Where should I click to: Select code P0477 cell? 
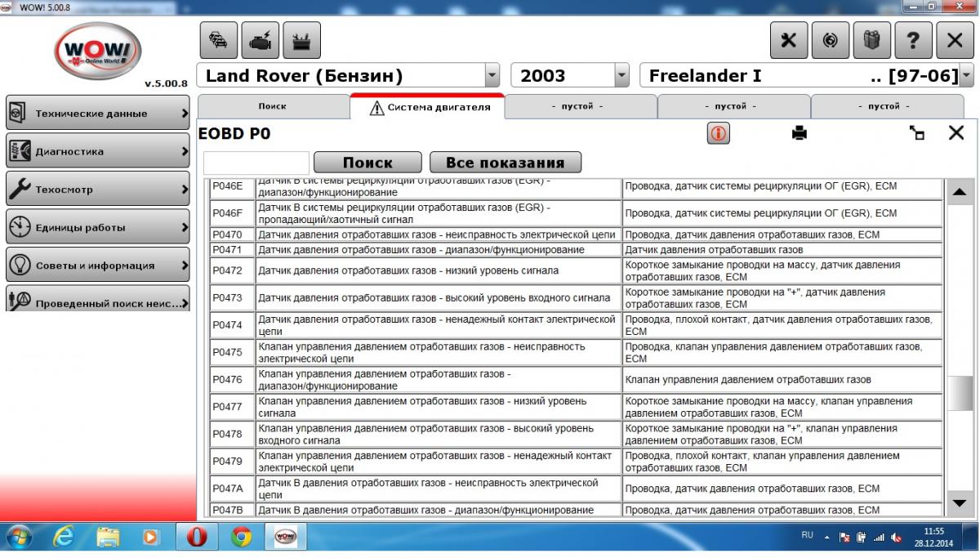tap(232, 407)
